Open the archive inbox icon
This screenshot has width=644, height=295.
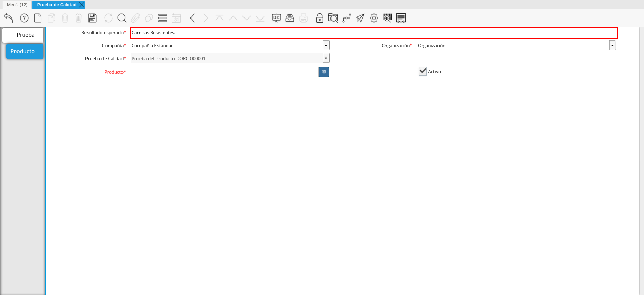click(290, 18)
